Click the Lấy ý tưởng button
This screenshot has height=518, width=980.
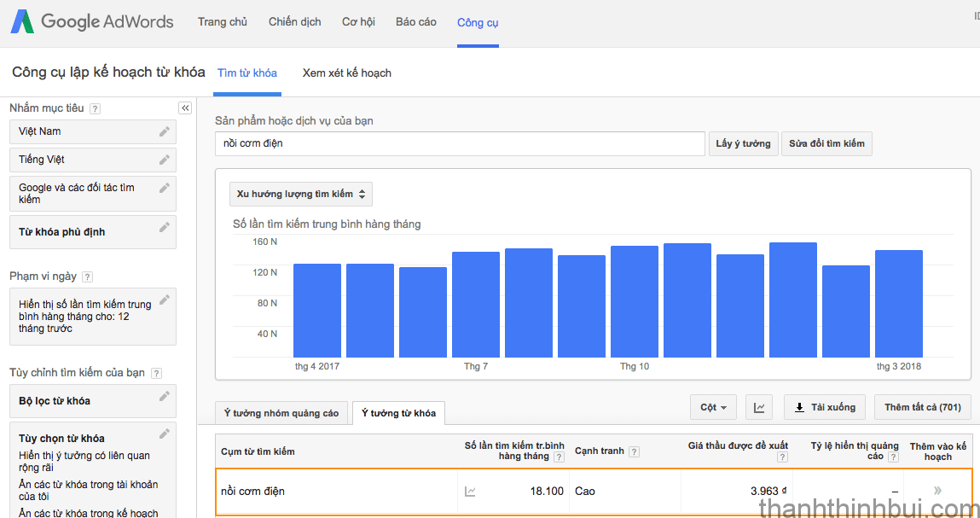pyautogui.click(x=743, y=144)
